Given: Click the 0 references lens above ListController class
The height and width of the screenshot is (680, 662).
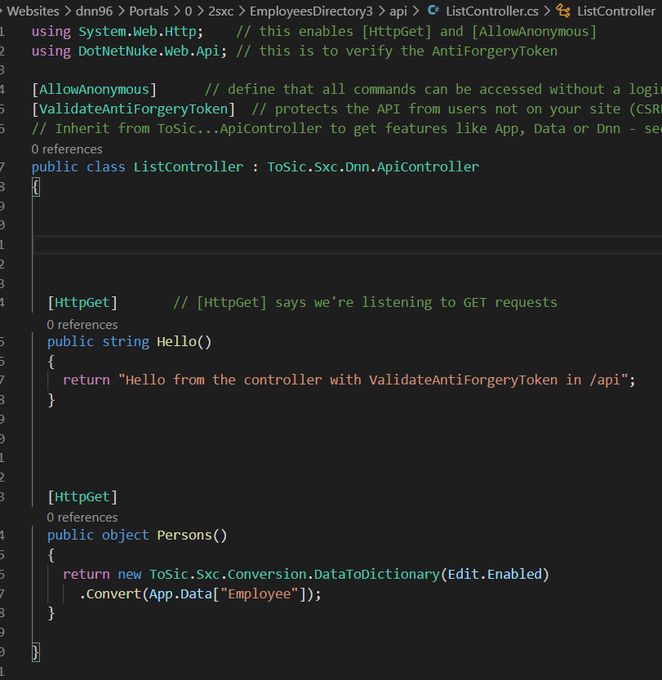Looking at the screenshot, I should coord(67,149).
